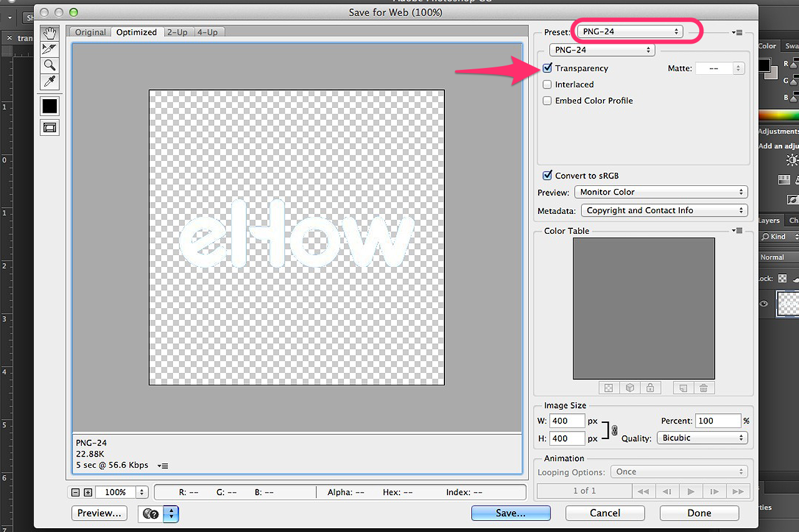The height and width of the screenshot is (532, 799).
Task: Select the Eyedropper tool
Action: tap(50, 82)
